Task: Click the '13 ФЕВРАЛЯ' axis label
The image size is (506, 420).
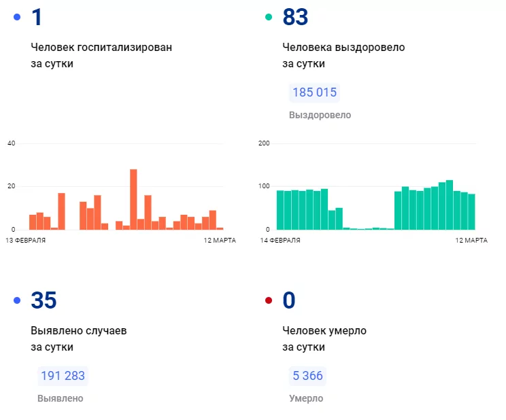Action: coord(25,241)
